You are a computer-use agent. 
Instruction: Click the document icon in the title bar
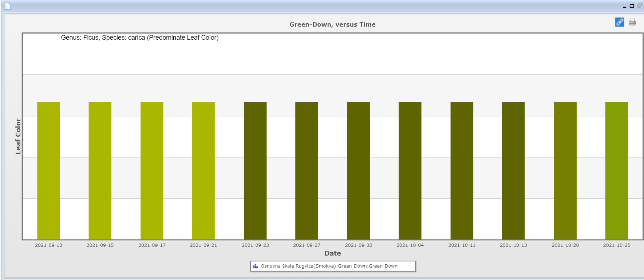[x=8, y=6]
